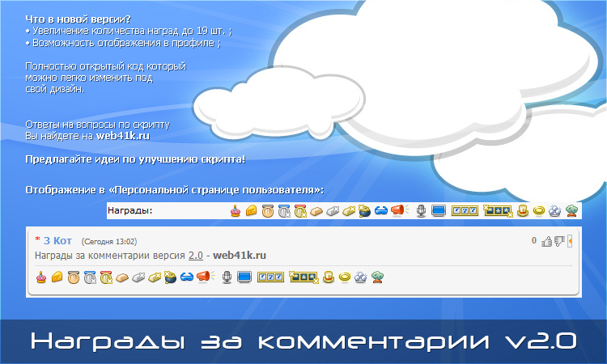
Task: Click the comment rating value 0
Action: [x=534, y=240]
